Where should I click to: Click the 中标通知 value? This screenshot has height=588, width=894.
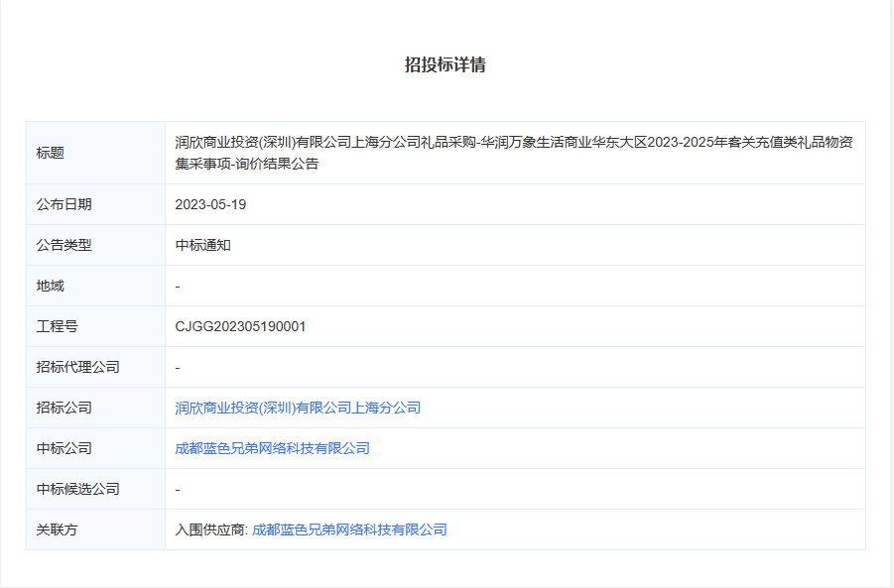(203, 246)
